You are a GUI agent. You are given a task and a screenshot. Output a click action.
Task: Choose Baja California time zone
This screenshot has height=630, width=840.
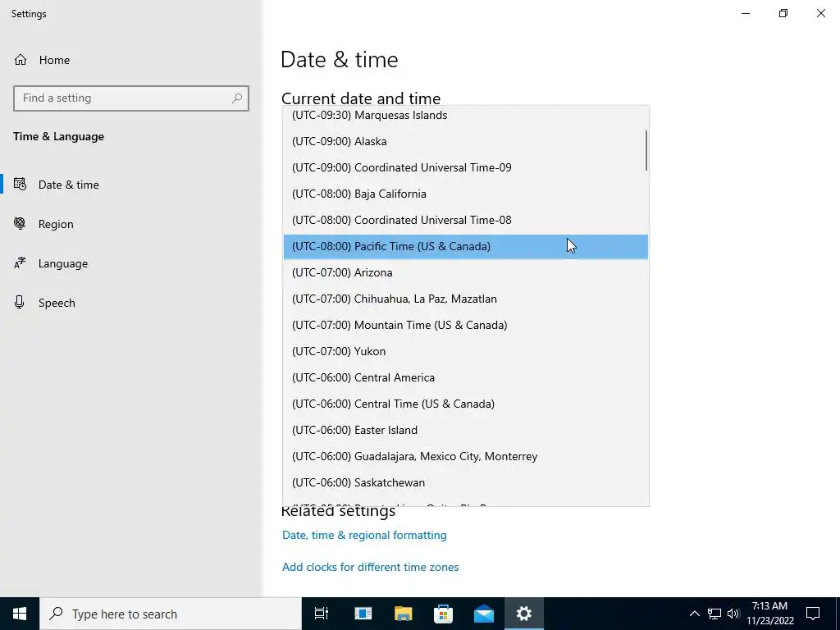[466, 194]
